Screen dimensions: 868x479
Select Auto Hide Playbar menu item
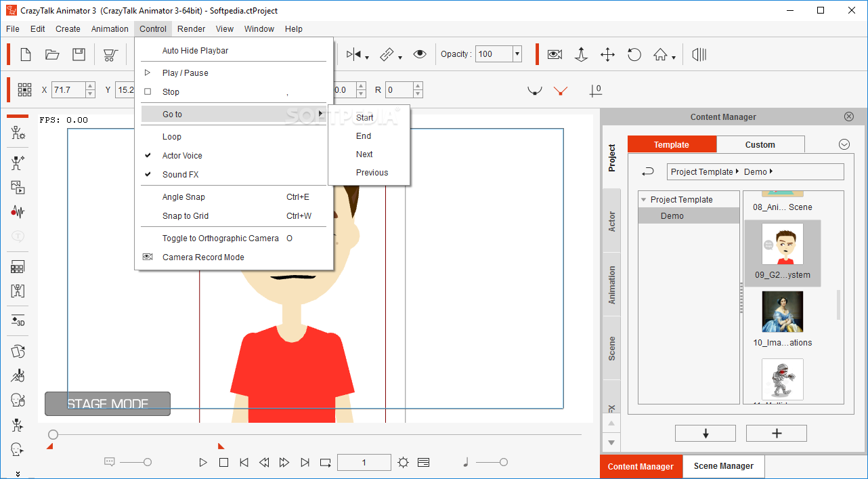point(234,51)
